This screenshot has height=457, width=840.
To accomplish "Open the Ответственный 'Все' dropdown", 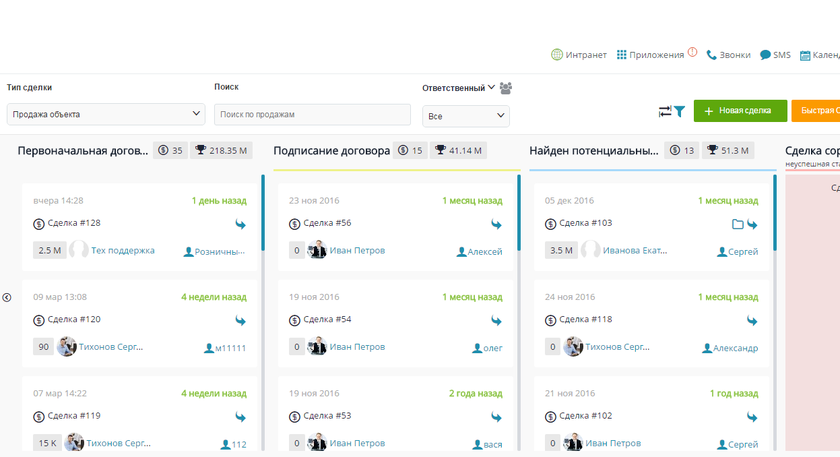I will tap(465, 116).
